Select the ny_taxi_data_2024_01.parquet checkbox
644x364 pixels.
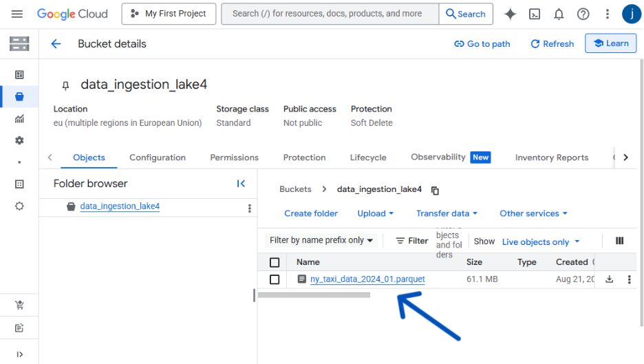coord(275,279)
